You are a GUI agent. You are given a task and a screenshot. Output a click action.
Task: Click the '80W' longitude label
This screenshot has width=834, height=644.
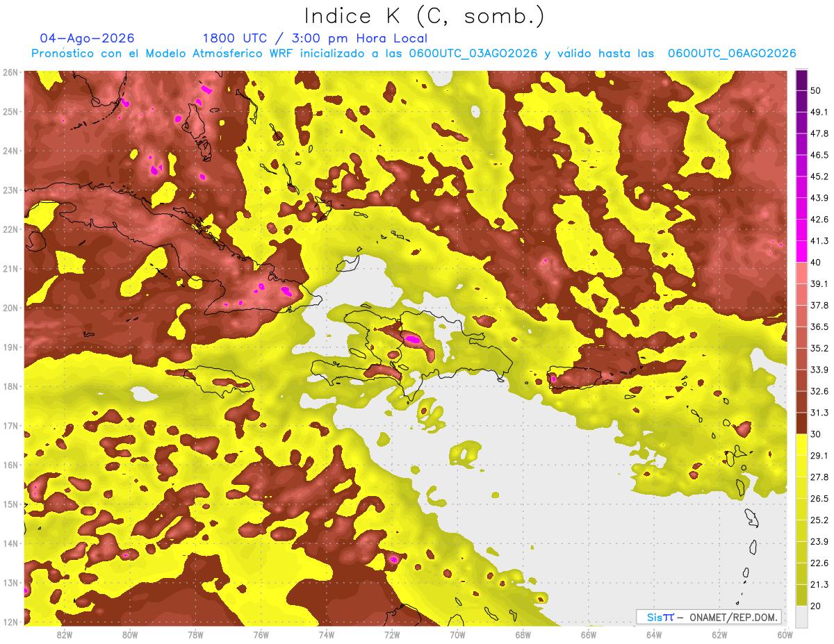(130, 634)
